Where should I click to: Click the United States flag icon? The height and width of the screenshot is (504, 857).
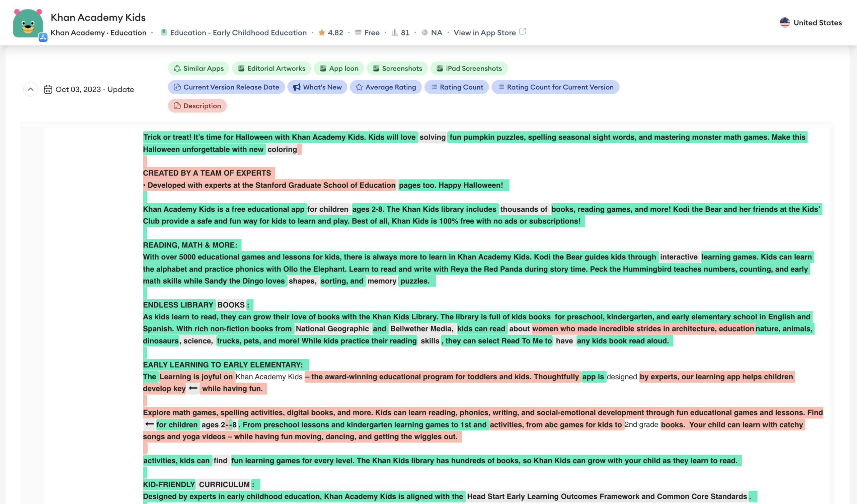tap(785, 23)
